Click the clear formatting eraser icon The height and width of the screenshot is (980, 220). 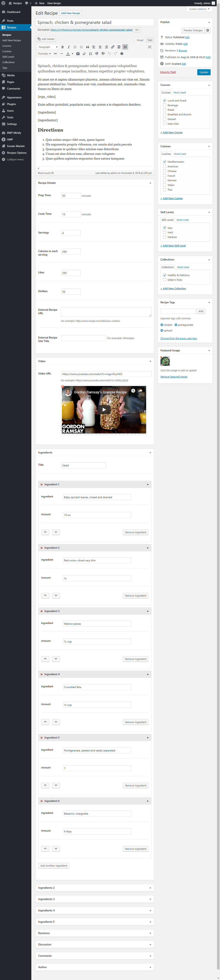tap(84, 54)
